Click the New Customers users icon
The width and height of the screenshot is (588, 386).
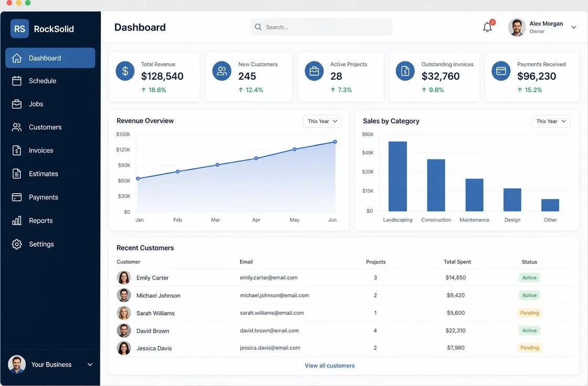[222, 71]
